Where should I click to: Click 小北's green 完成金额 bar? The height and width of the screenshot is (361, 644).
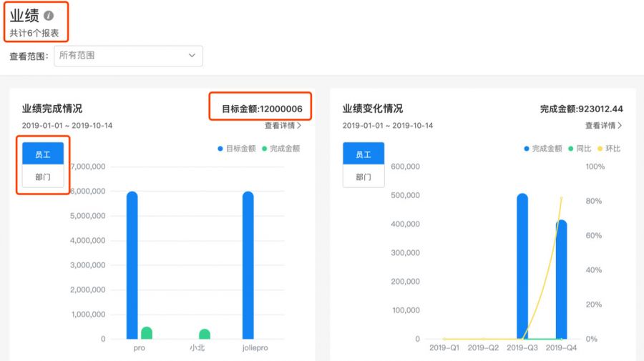pyautogui.click(x=205, y=334)
